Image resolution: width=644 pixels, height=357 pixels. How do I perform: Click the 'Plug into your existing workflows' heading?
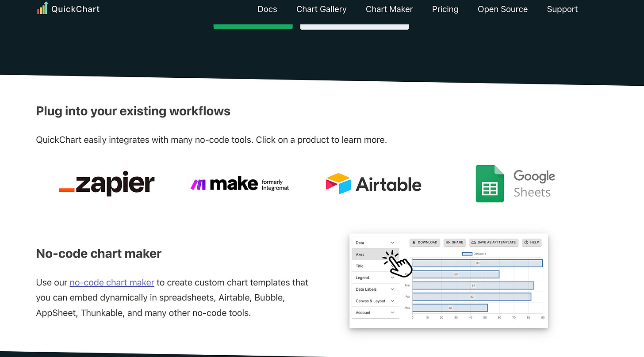pos(133,111)
